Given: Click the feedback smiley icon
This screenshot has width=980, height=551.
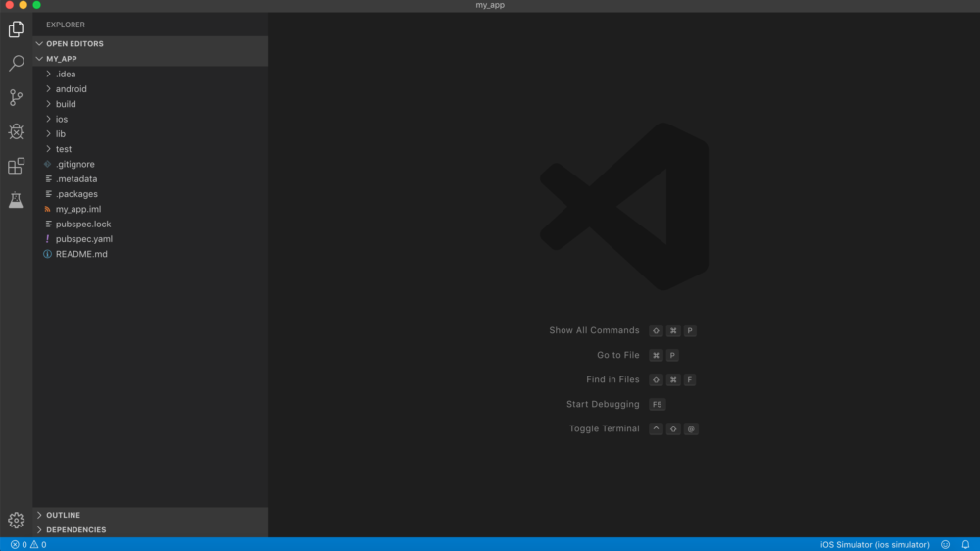Looking at the screenshot, I should pyautogui.click(x=945, y=545).
